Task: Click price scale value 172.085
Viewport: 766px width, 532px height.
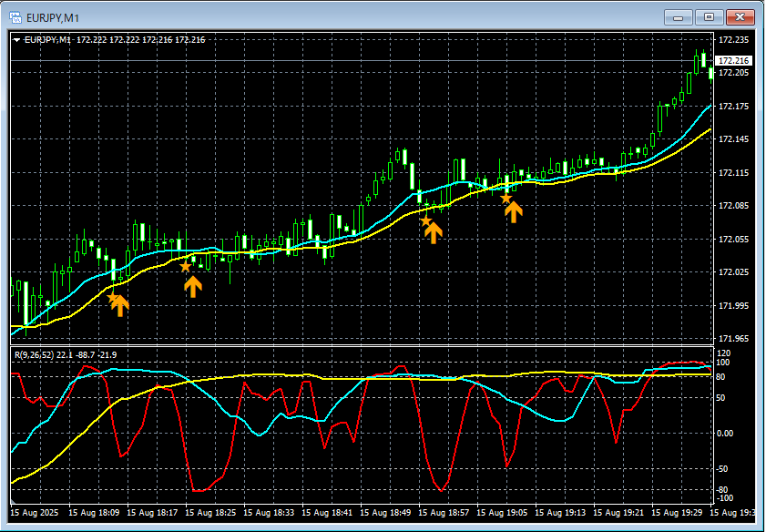Action: pyautogui.click(x=733, y=206)
